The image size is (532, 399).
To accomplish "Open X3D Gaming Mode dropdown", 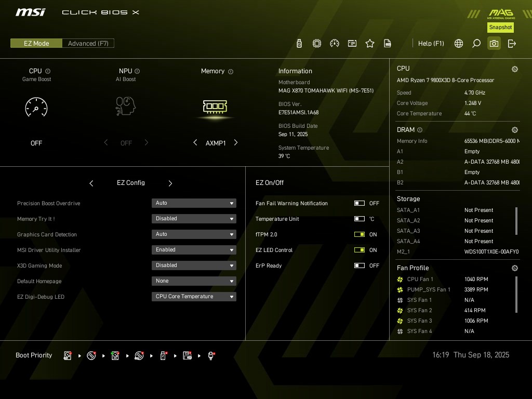I will 194,265.
